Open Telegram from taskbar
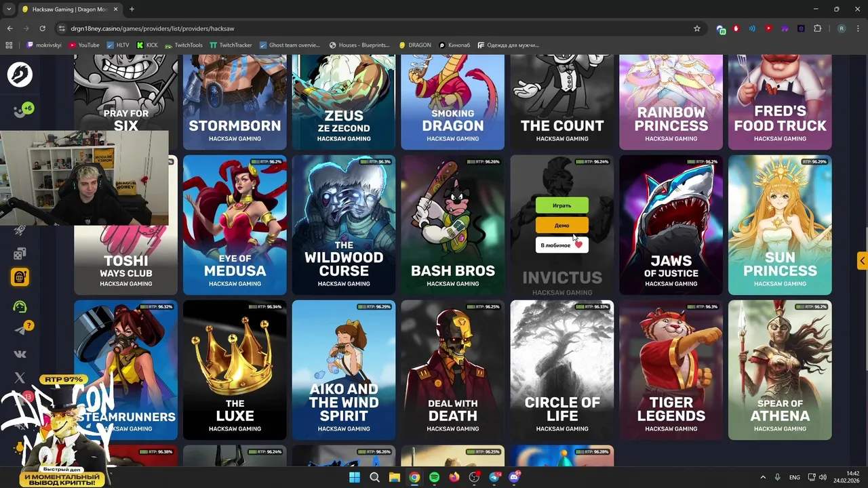This screenshot has height=488, width=868. tap(494, 477)
